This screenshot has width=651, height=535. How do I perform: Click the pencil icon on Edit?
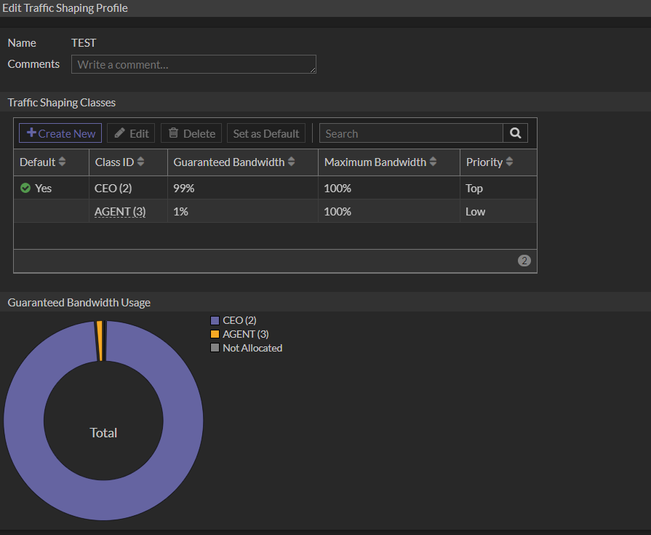[x=120, y=133]
